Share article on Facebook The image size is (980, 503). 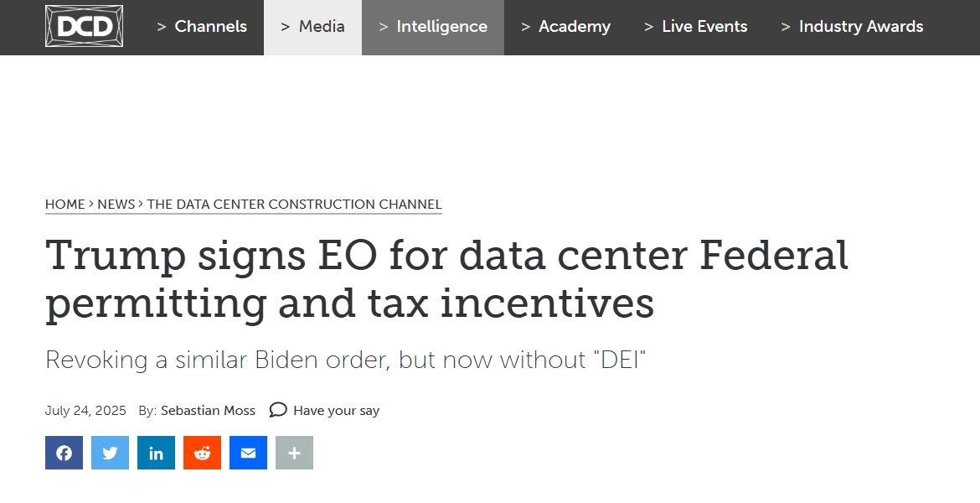coord(64,453)
